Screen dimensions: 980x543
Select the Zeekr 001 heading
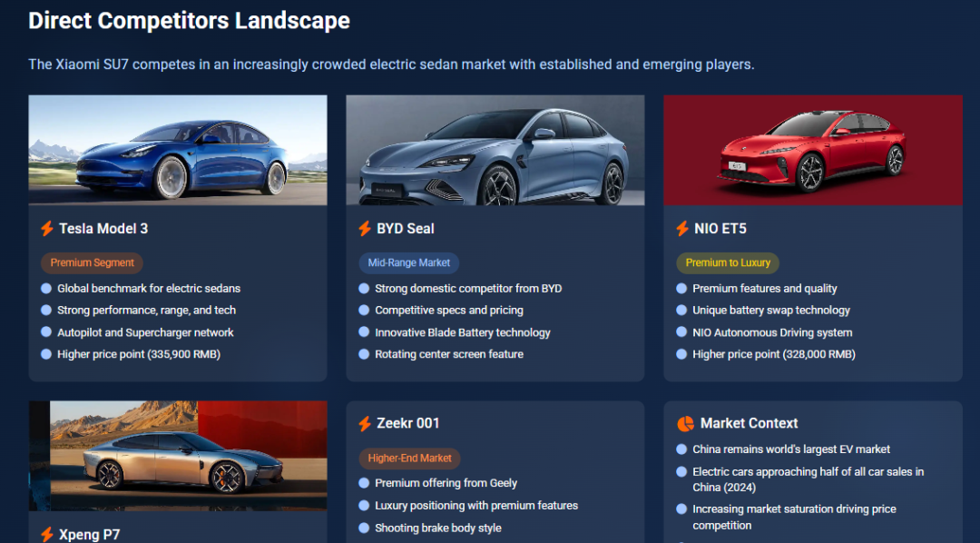pos(408,423)
